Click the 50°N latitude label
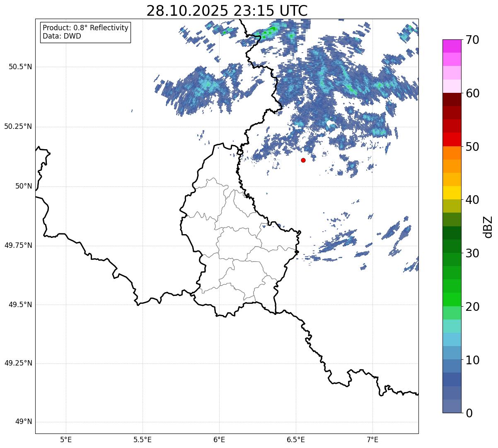 pos(24,186)
